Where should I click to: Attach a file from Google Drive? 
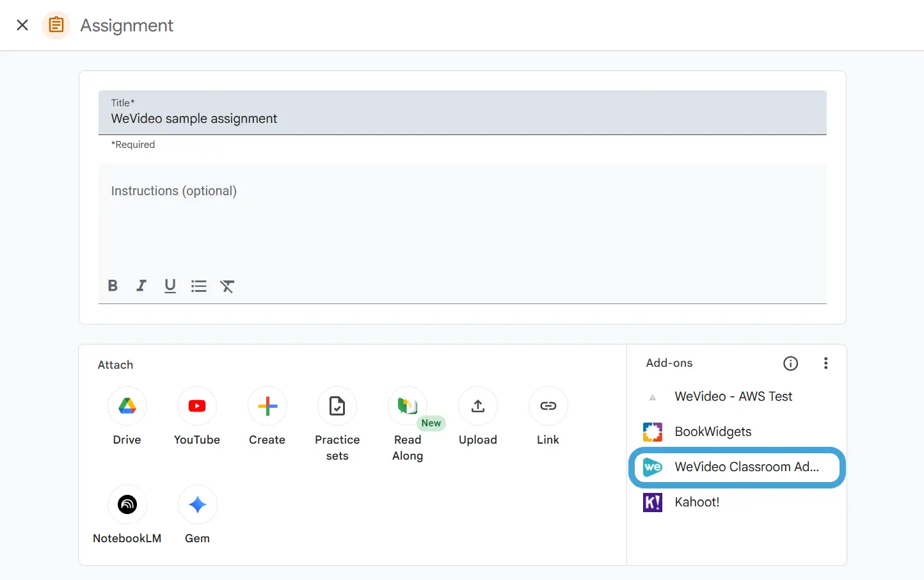click(x=127, y=406)
